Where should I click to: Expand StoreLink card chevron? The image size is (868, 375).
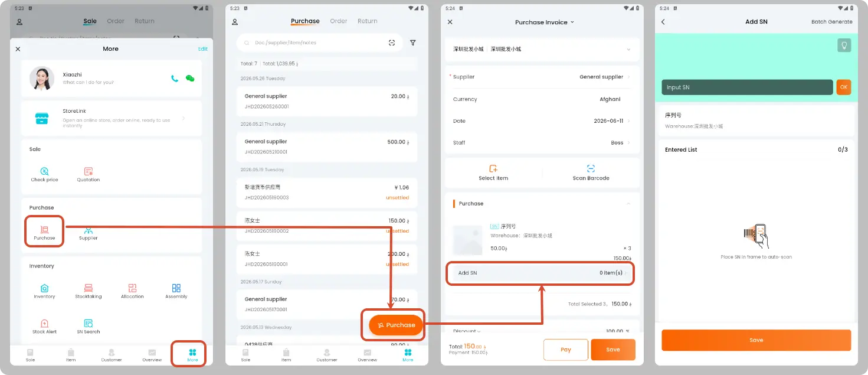[x=184, y=118]
